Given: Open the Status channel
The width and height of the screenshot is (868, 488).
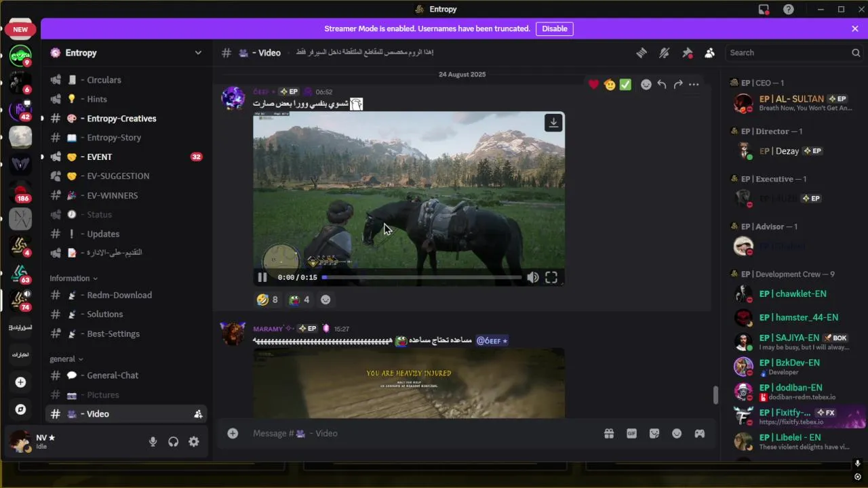Looking at the screenshot, I should (126, 214).
